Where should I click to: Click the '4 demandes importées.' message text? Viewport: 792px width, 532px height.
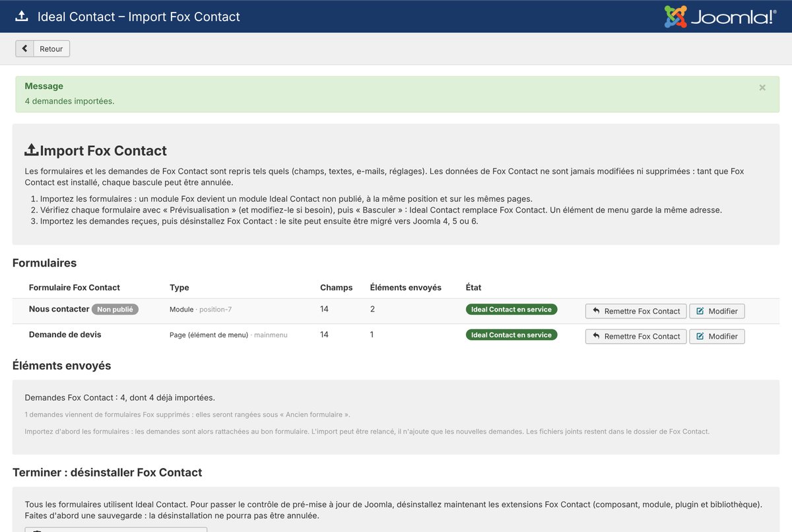(69, 101)
